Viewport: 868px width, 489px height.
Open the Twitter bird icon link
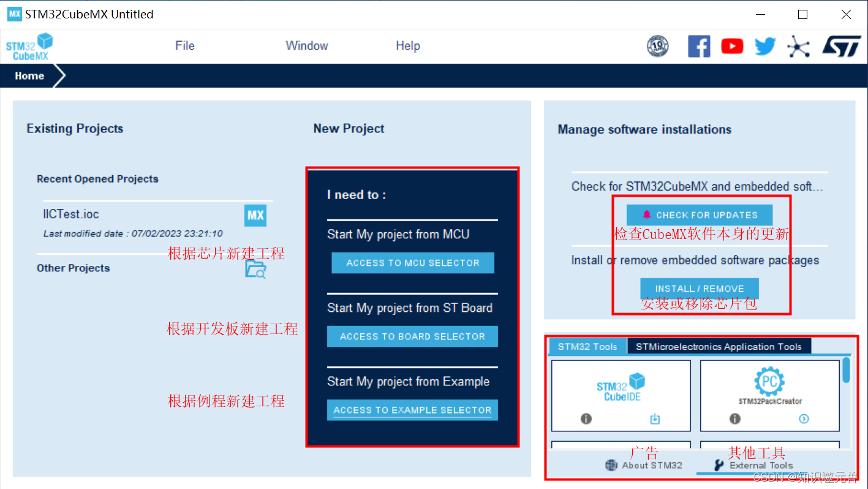tap(765, 46)
